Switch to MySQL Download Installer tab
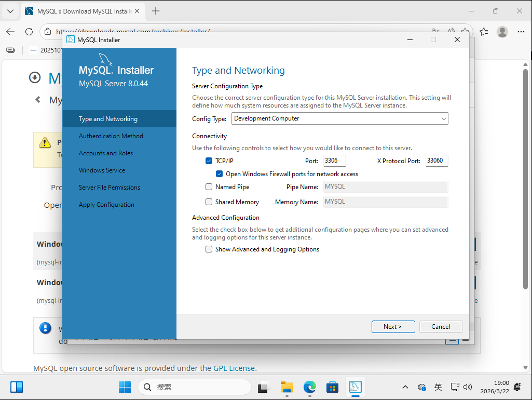 [83, 11]
